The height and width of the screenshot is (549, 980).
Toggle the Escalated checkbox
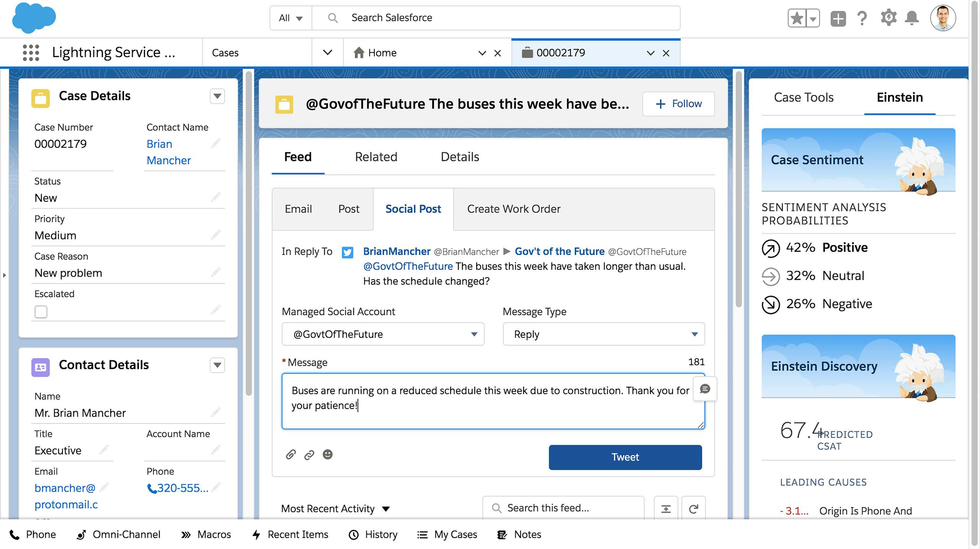[x=41, y=312]
